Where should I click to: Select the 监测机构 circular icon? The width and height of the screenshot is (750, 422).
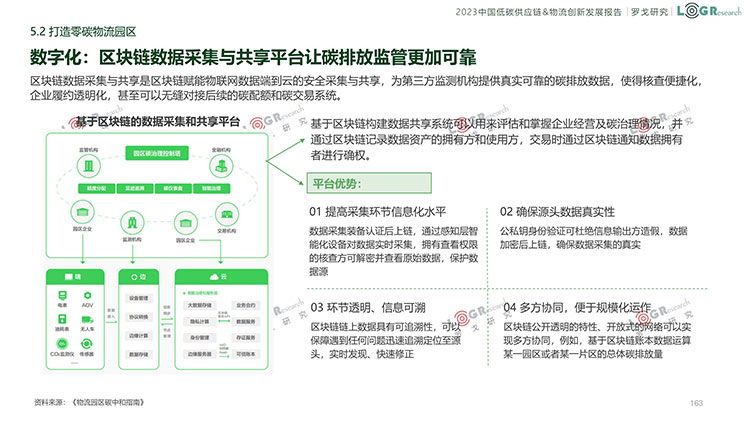click(132, 223)
